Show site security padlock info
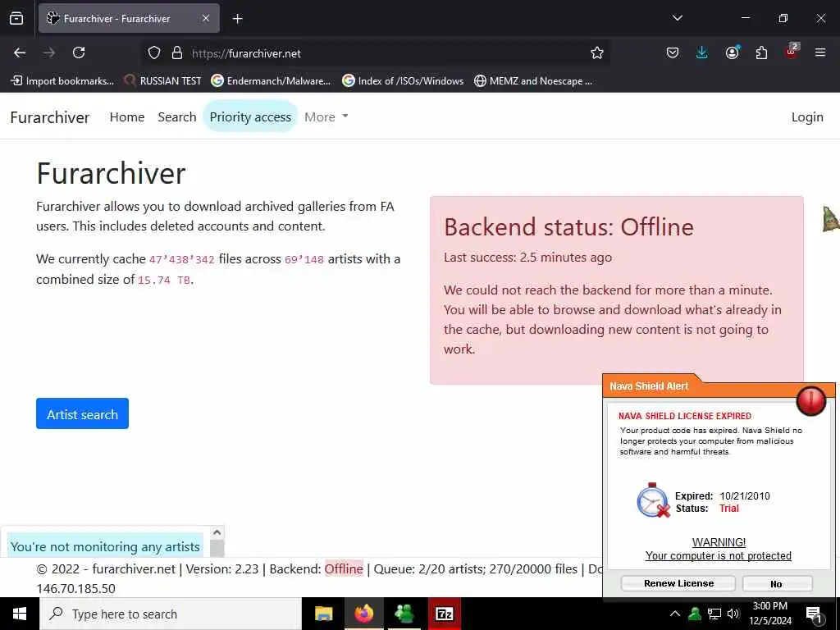840x630 pixels. 177,52
